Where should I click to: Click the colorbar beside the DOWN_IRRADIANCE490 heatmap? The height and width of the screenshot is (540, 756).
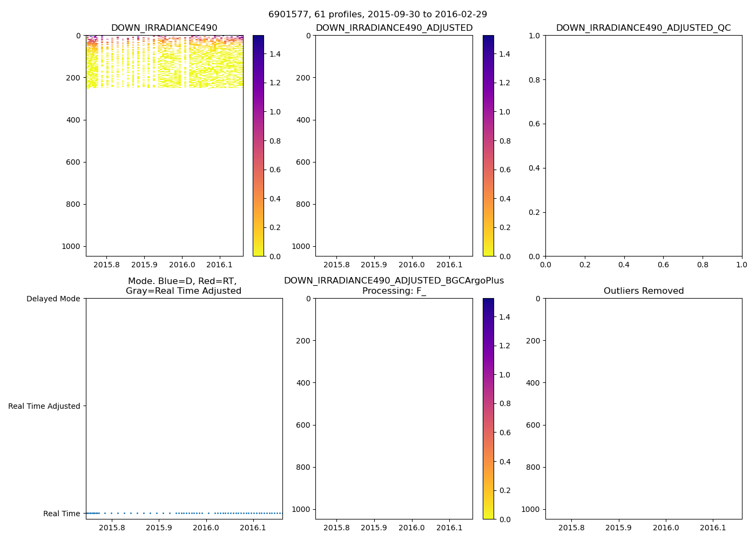tap(258, 146)
